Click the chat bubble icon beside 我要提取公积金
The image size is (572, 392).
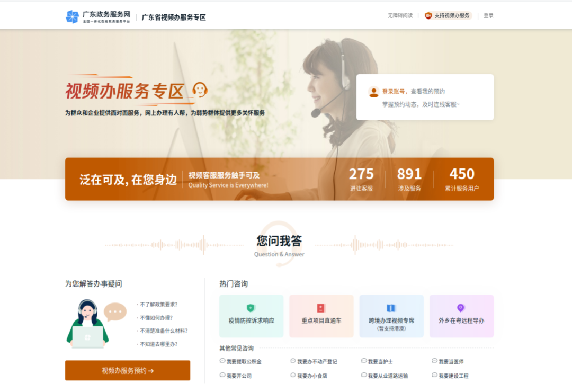222,361
